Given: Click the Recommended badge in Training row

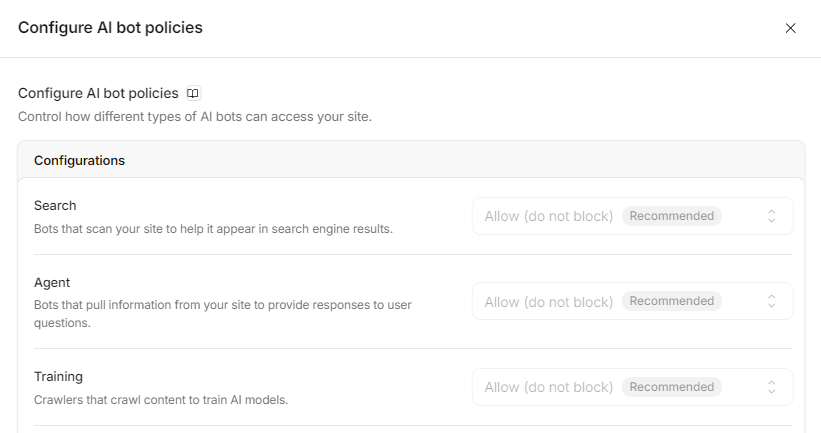Looking at the screenshot, I should (671, 387).
